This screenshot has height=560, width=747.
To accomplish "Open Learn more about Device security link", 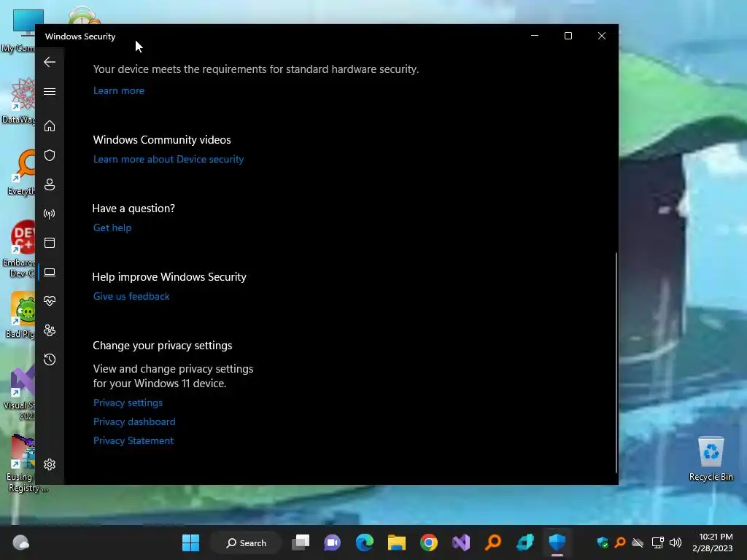I will pos(169,159).
